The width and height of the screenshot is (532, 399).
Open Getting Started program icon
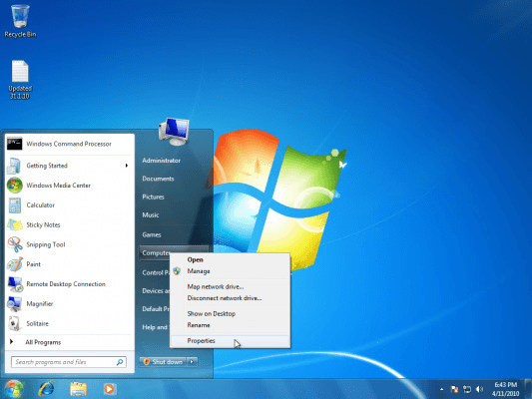pyautogui.click(x=15, y=166)
